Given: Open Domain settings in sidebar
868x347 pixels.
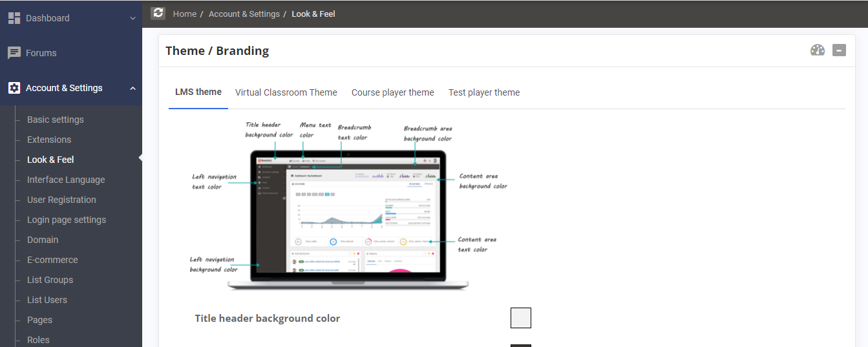Looking at the screenshot, I should [43, 240].
